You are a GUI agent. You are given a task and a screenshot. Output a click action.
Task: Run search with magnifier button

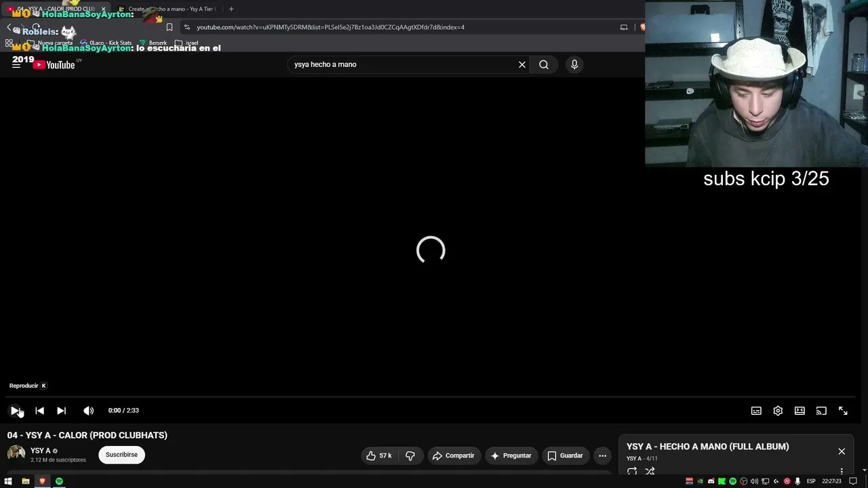click(544, 64)
